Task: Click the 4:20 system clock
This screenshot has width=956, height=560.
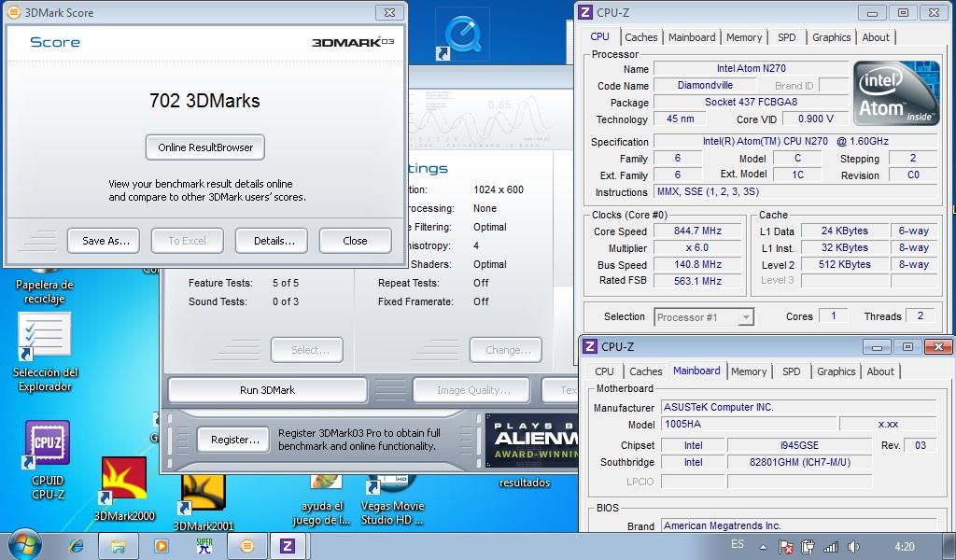Action: coord(905,547)
